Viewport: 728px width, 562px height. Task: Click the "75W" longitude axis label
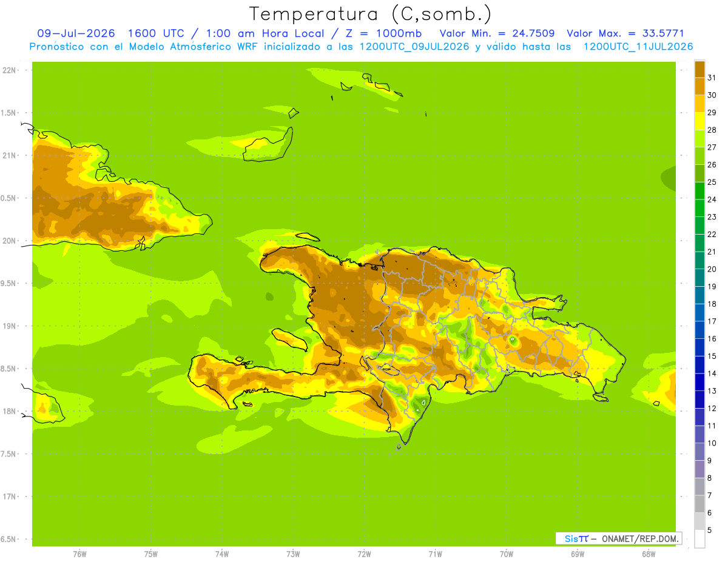click(151, 554)
